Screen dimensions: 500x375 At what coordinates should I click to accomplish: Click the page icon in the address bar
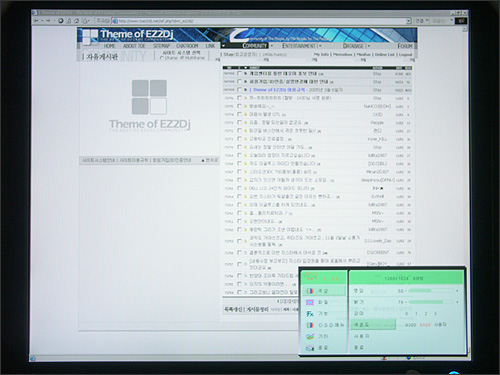point(115,21)
